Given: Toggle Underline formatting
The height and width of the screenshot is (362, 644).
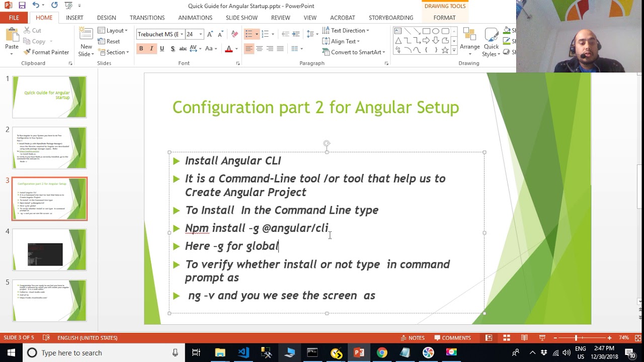Looking at the screenshot, I should click(162, 49).
